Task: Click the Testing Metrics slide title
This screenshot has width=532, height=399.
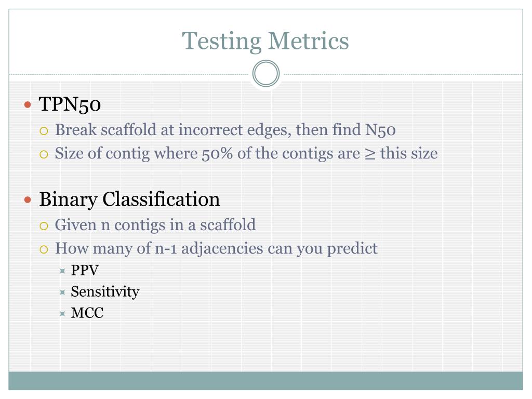Action: (265, 42)
